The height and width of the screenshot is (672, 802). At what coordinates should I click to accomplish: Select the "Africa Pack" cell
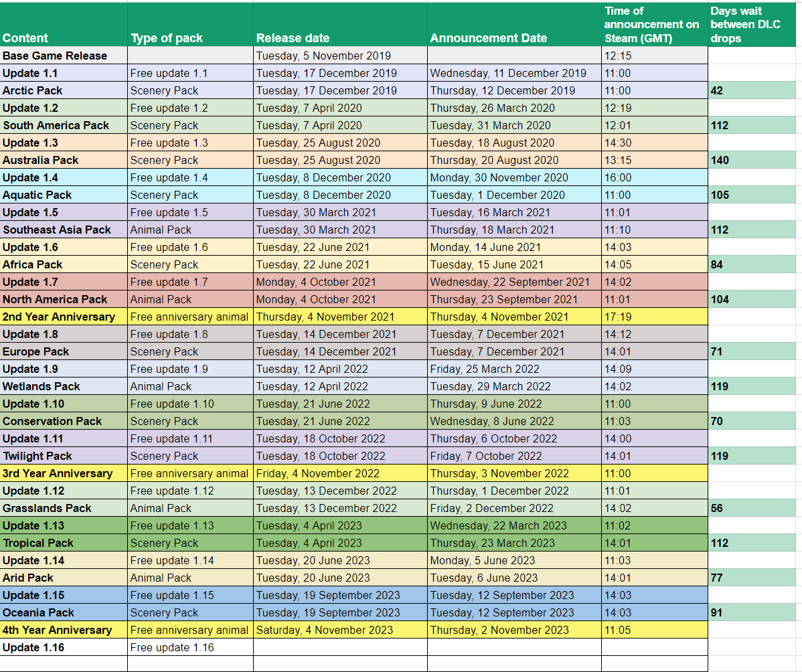coord(64,264)
